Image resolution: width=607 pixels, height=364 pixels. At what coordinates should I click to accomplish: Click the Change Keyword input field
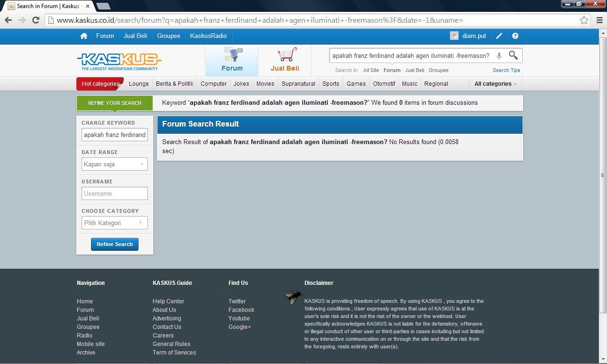(x=114, y=135)
